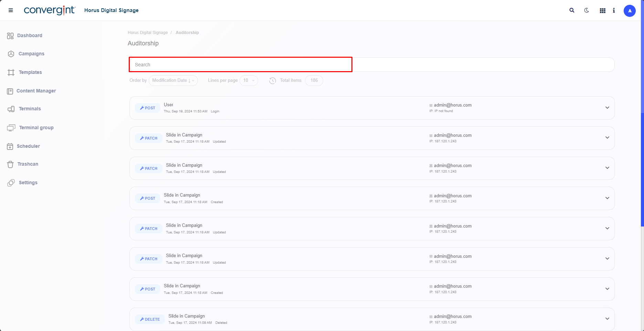Viewport: 644px width, 331px height.
Task: Open the apps grid icon
Action: [x=602, y=11]
